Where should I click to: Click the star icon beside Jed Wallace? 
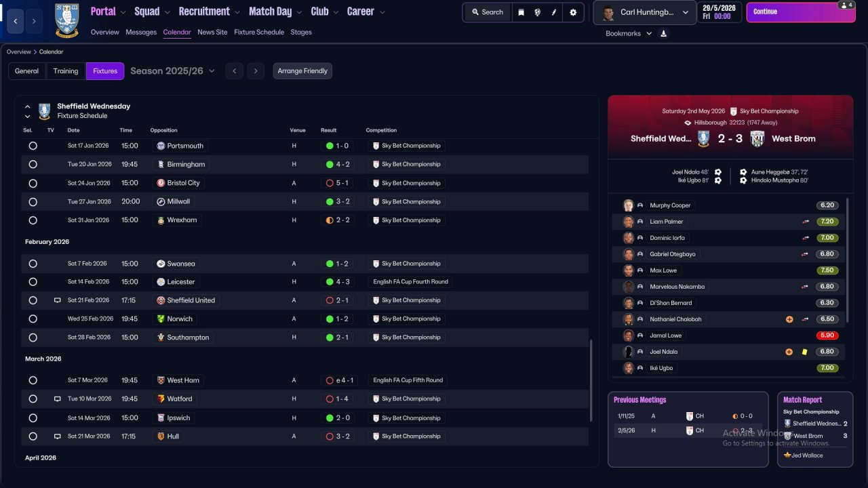[x=787, y=455]
